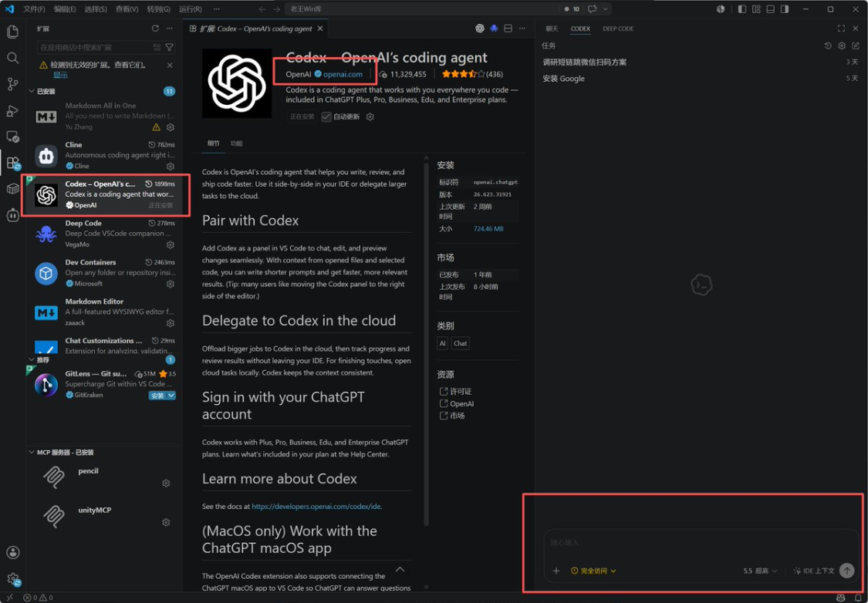
Task: Toggle the auto-update checkbox
Action: coord(326,116)
